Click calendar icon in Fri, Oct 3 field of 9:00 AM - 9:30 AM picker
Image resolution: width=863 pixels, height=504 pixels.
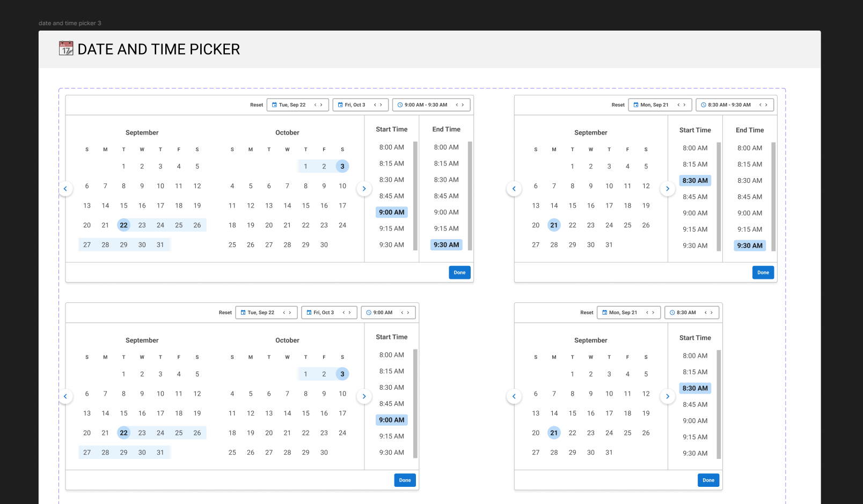340,105
